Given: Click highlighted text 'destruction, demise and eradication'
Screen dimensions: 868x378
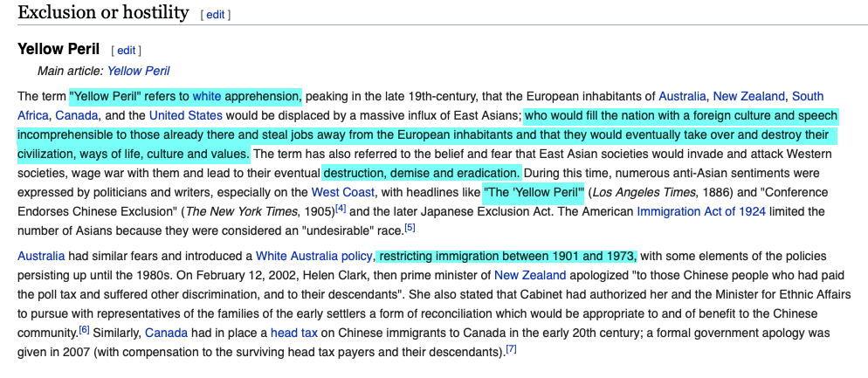Looking at the screenshot, I should [x=422, y=173].
